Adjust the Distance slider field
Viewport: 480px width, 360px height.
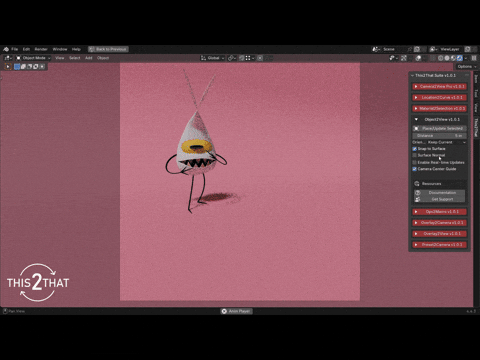coord(439,136)
